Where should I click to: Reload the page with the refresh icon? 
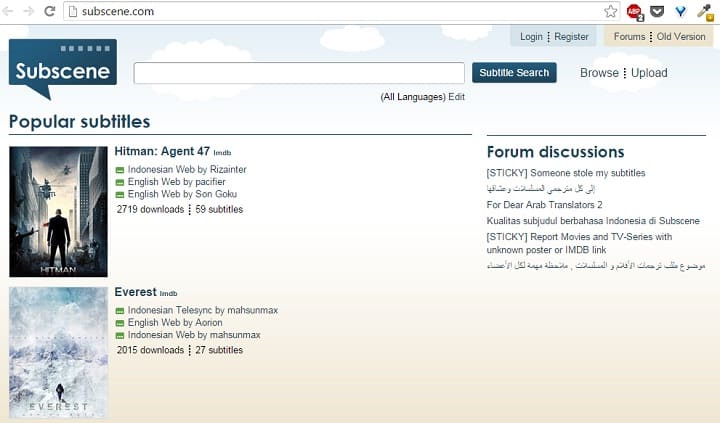[50, 11]
